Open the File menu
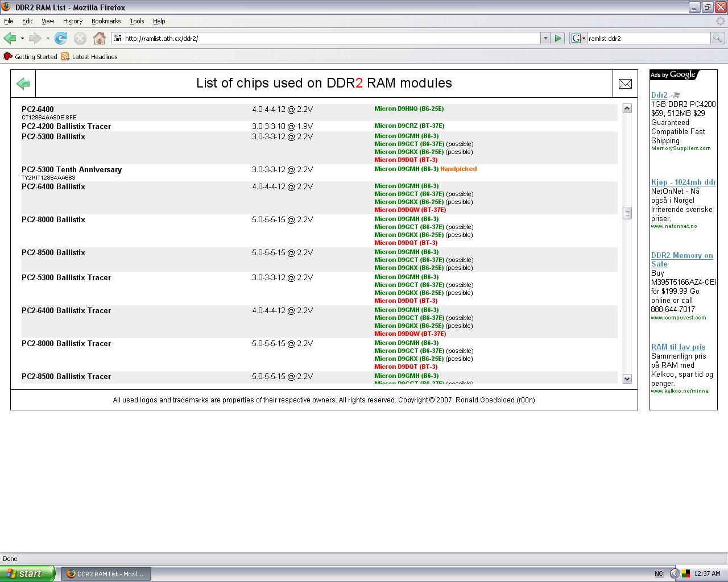Screen dimensions: 728x582 [x=9, y=21]
